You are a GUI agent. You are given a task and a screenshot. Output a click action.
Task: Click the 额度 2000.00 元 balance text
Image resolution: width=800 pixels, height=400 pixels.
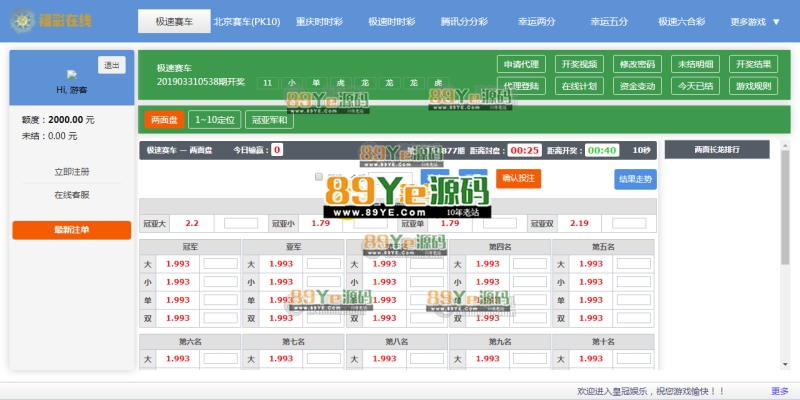coord(58,120)
